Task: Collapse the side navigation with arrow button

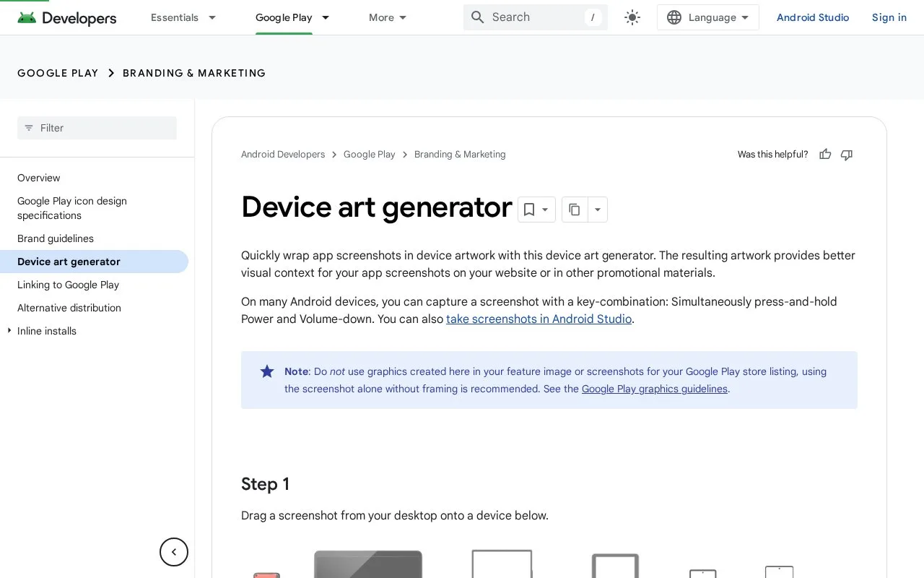Action: (x=174, y=552)
